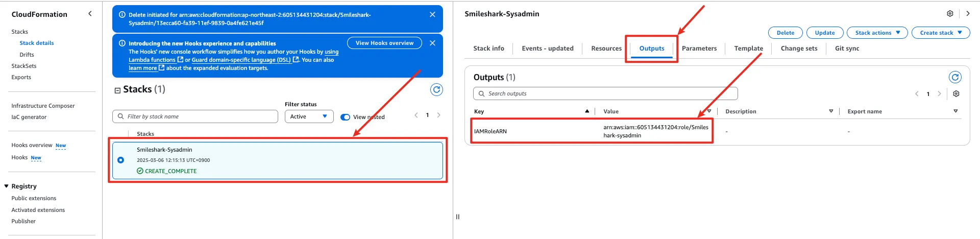
Task: Switch to the Resources tab
Action: pos(606,49)
